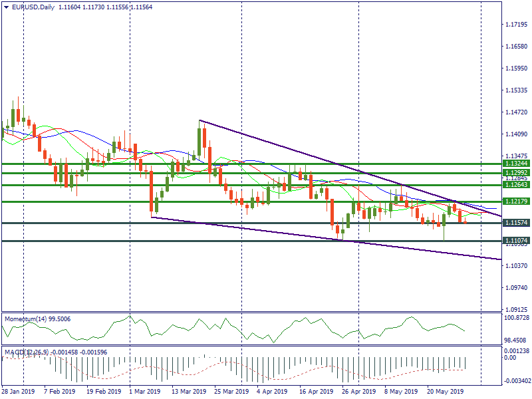Viewport: 532px width, 399px height.
Task: Click the 1.12179 resistance level label
Action: click(516, 201)
